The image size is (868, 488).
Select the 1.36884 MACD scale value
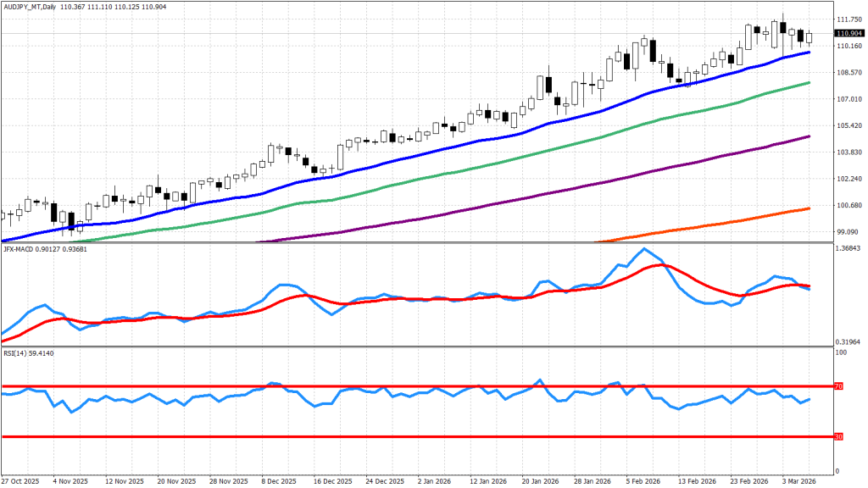(850, 248)
